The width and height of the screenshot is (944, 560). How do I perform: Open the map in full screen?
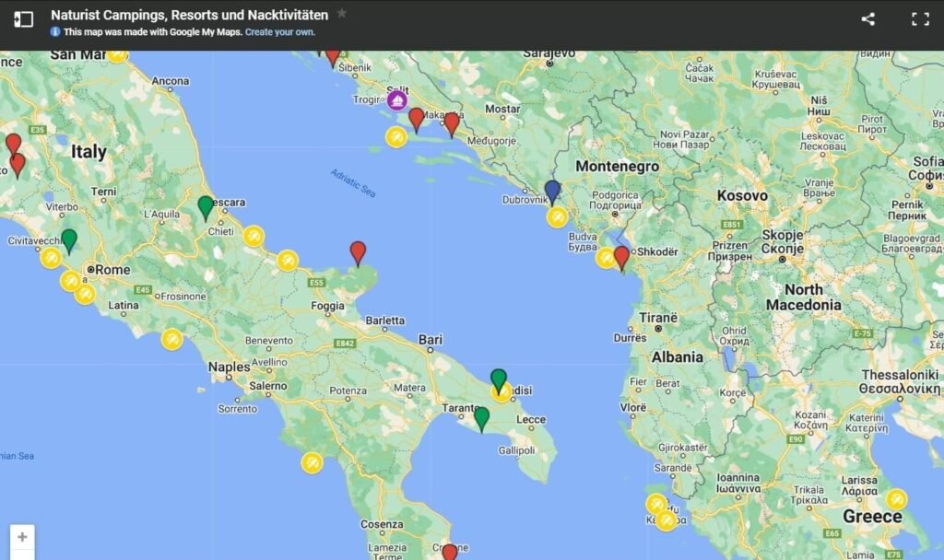(919, 18)
